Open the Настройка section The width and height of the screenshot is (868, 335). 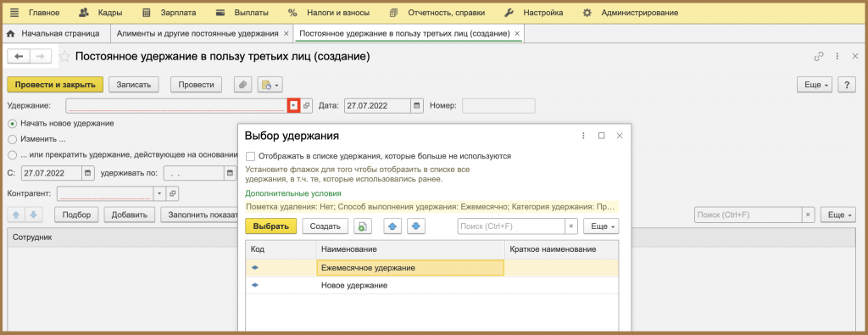[534, 12]
